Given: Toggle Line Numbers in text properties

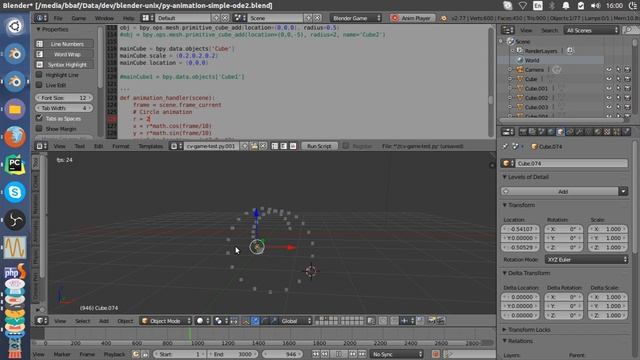Looking at the screenshot, I should click(x=64, y=44).
